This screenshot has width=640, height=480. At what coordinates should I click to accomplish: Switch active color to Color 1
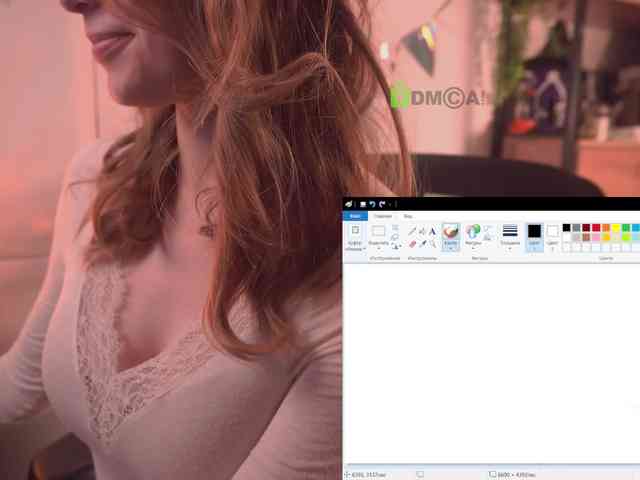[x=534, y=234]
